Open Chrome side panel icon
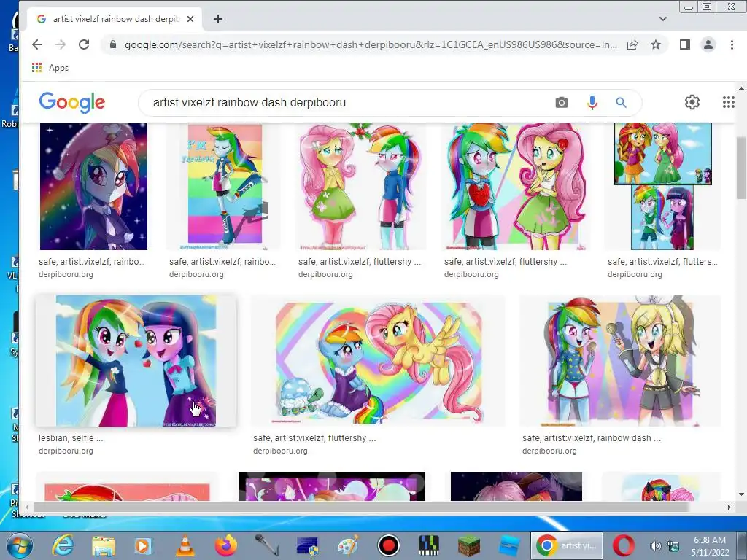Viewport: 747px width, 560px height. tap(684, 44)
